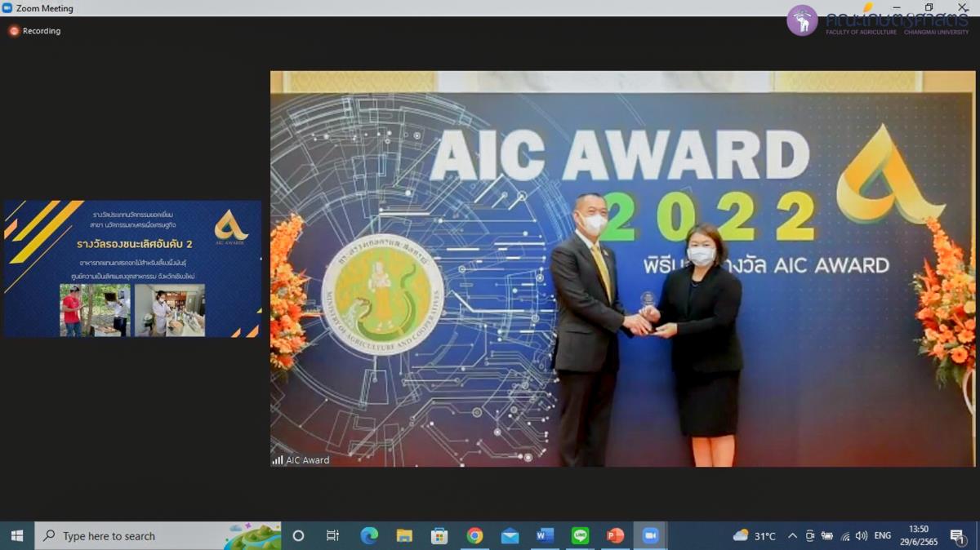Viewport: 980px width, 550px height.
Task: Switch to Microsoft Word on the taskbar
Action: [x=545, y=536]
